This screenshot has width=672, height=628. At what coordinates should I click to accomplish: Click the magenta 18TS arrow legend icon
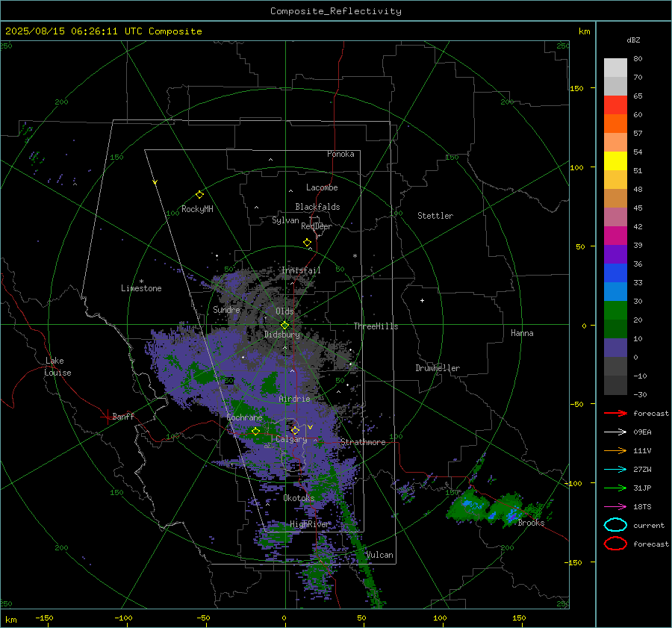615,507
